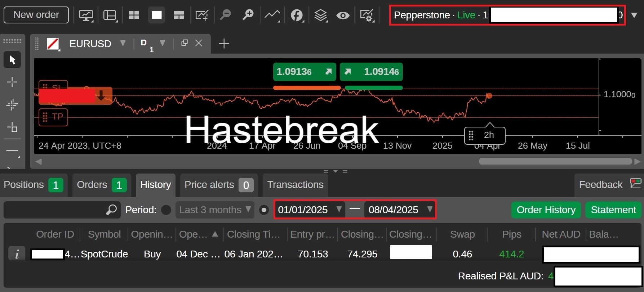Add a new chart tab
This screenshot has height=292, width=644.
click(x=224, y=44)
